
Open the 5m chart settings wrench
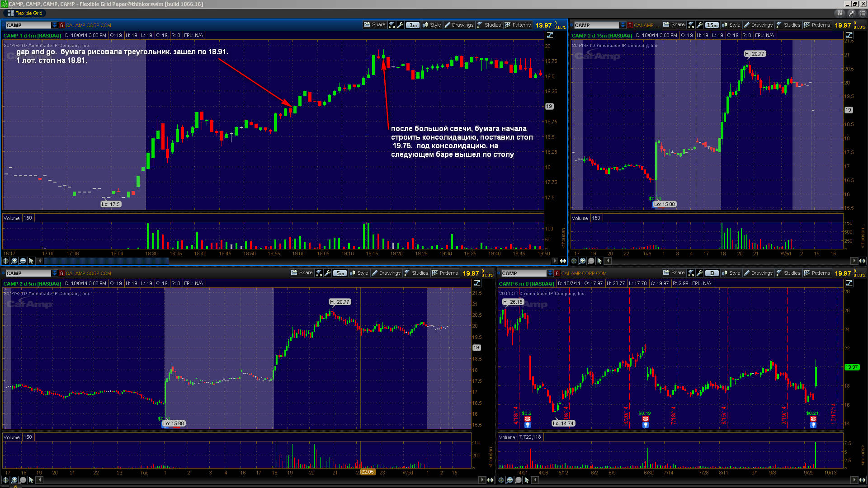(x=328, y=273)
